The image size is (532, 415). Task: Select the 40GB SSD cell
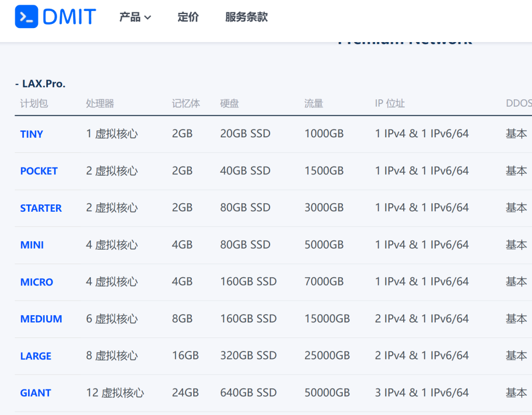pyautogui.click(x=245, y=171)
